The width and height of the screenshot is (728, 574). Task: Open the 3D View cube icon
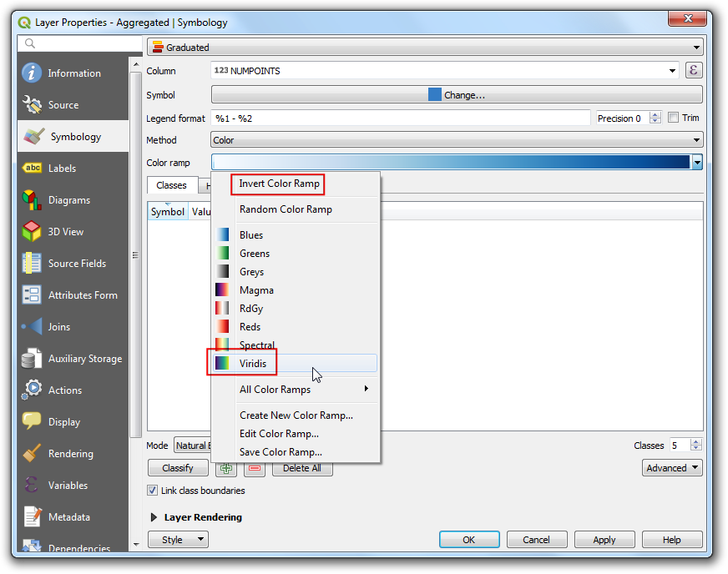tap(32, 231)
